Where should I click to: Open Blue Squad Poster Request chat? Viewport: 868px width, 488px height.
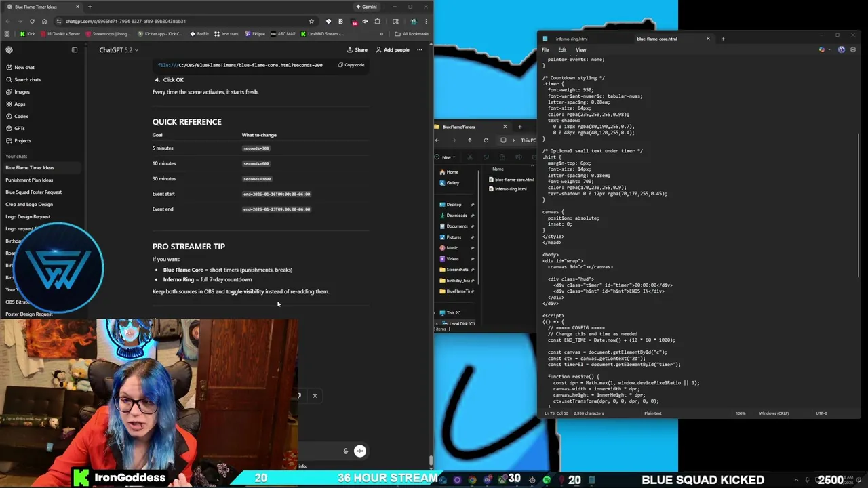(33, 192)
